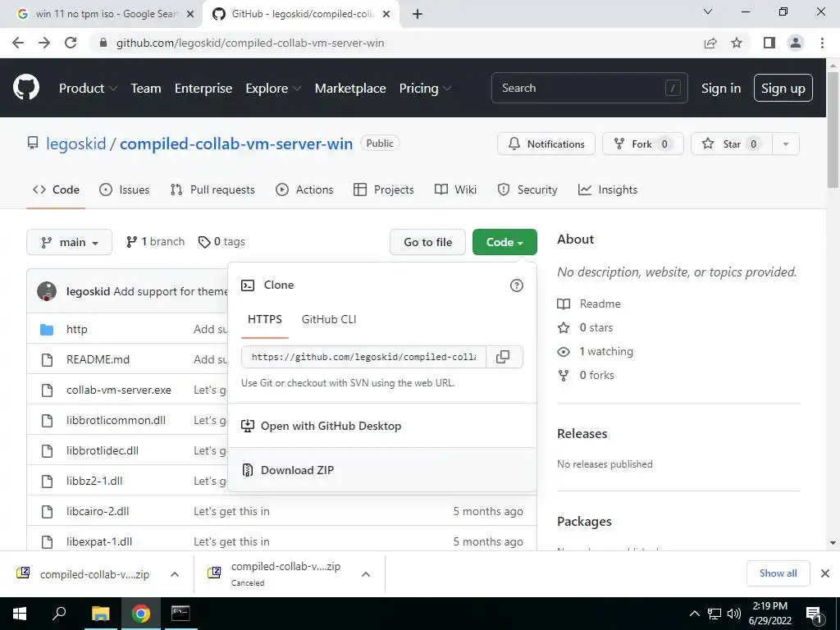Click Show all downloads

coord(778,573)
